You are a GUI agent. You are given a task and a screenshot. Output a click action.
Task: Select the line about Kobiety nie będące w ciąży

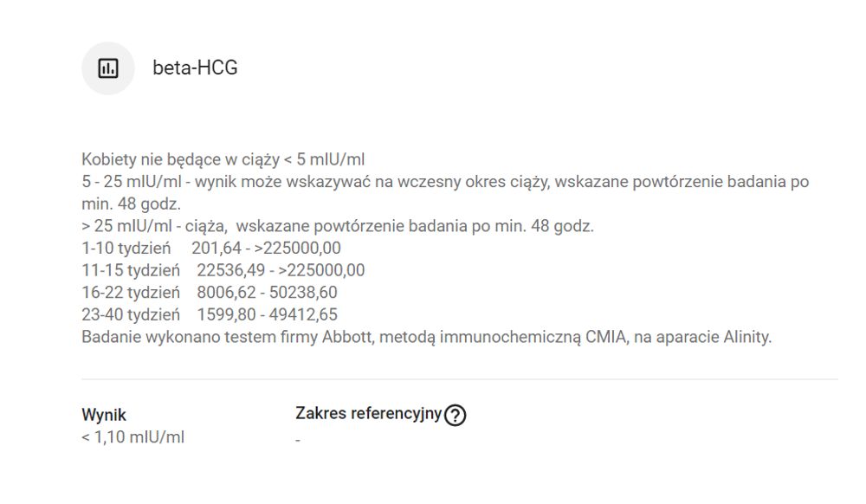click(x=223, y=159)
